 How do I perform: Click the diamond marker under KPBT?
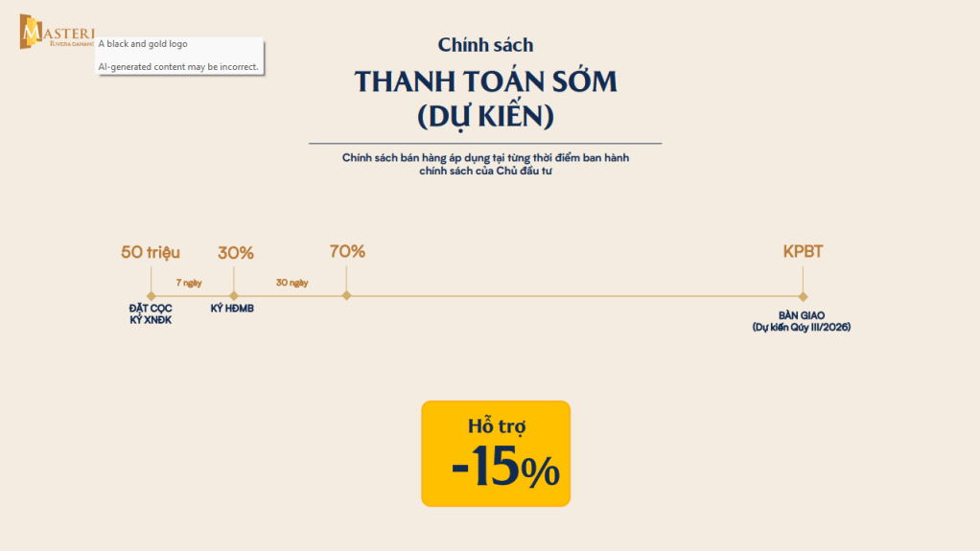coord(803,296)
